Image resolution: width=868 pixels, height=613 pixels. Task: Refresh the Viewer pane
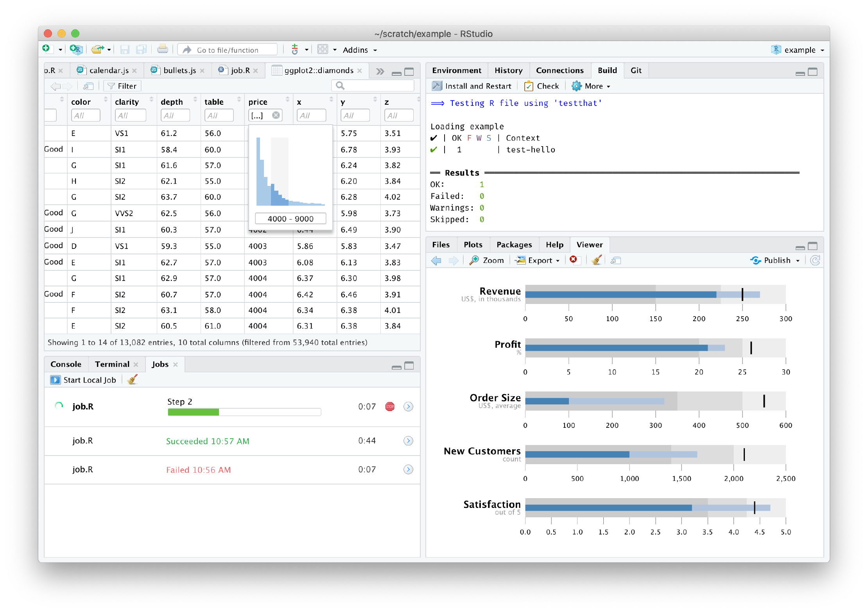816,260
